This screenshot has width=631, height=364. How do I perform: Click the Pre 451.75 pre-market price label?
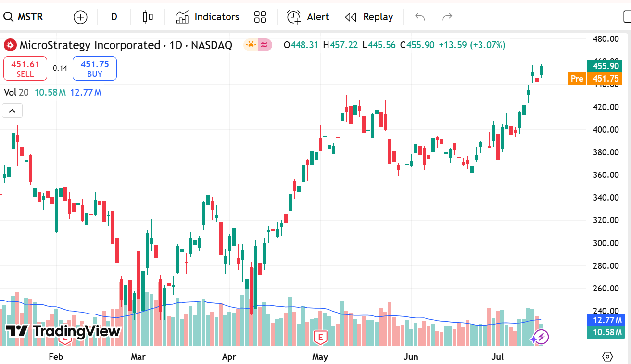pyautogui.click(x=595, y=79)
